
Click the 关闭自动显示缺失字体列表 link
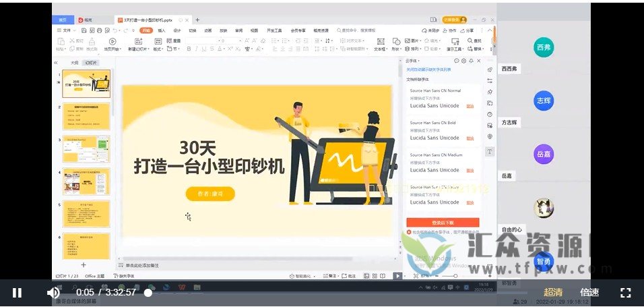pyautogui.click(x=429, y=69)
